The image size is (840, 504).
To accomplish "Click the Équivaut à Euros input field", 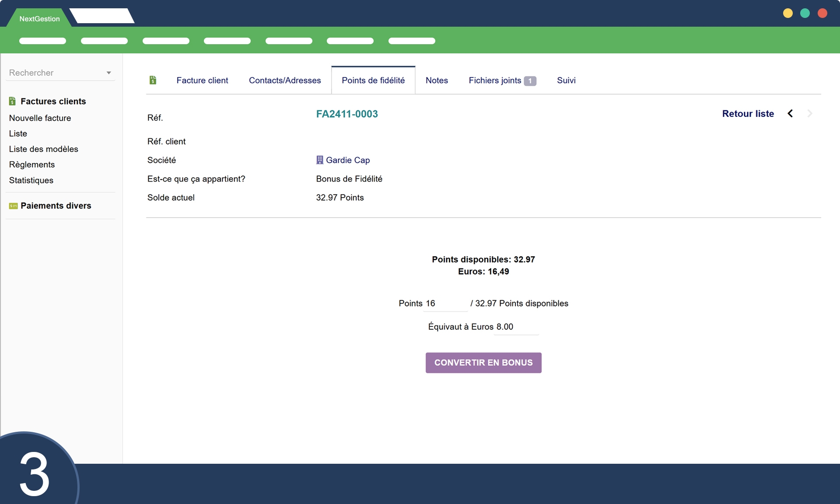I will tap(516, 327).
